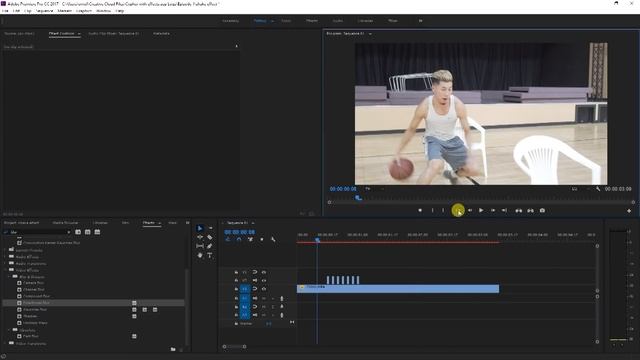Toggle track lock on V1
The image size is (640, 360).
236,289
